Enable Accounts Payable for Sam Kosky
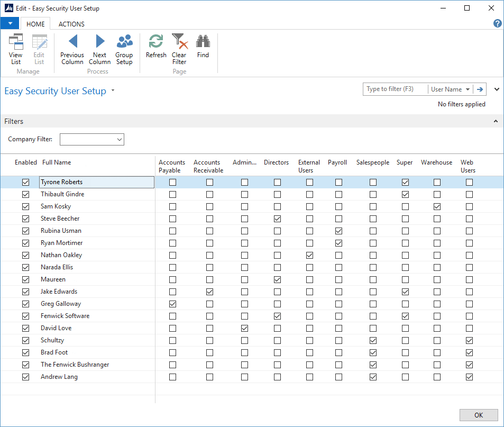The width and height of the screenshot is (504, 427). click(172, 206)
